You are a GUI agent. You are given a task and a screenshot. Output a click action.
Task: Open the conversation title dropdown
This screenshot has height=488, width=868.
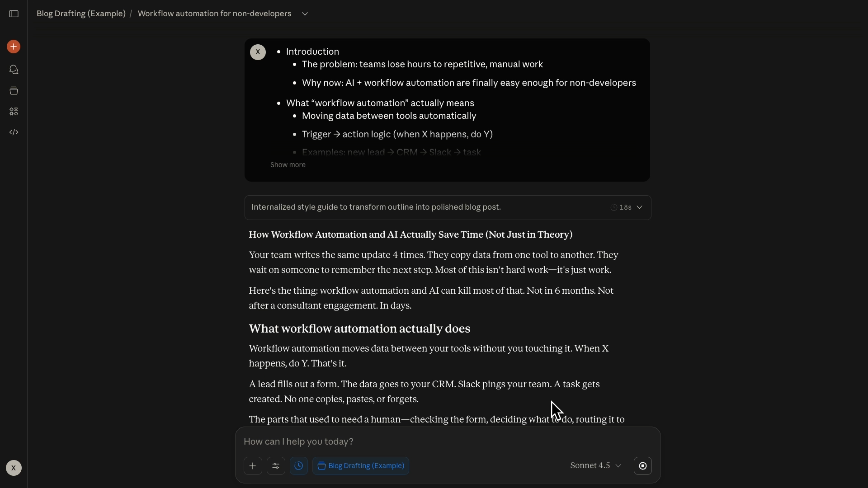(305, 14)
